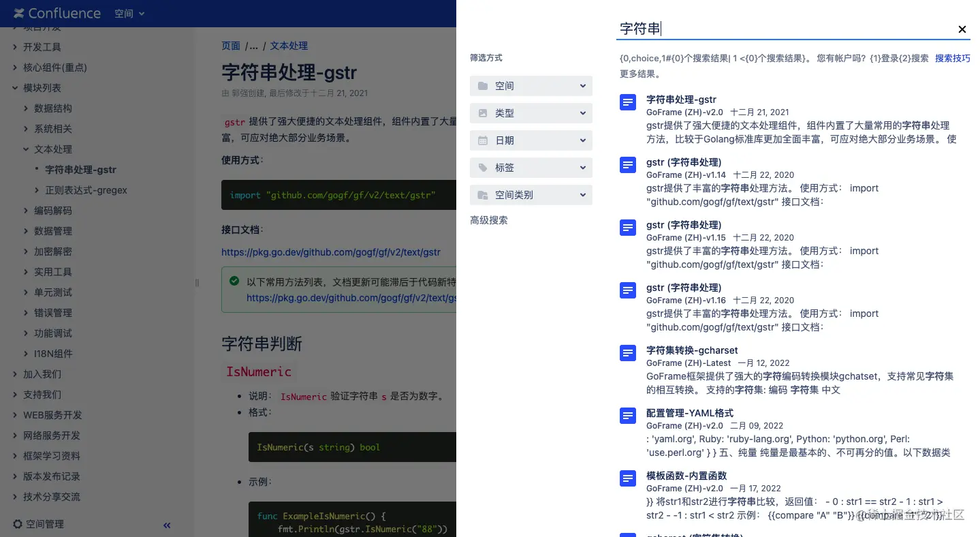The width and height of the screenshot is (980, 537).
Task: Expand 系统相关 tree node
Action: pos(26,129)
